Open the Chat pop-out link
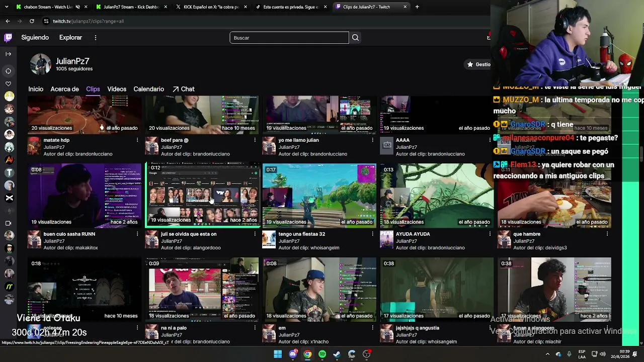644x362 pixels. [183, 89]
